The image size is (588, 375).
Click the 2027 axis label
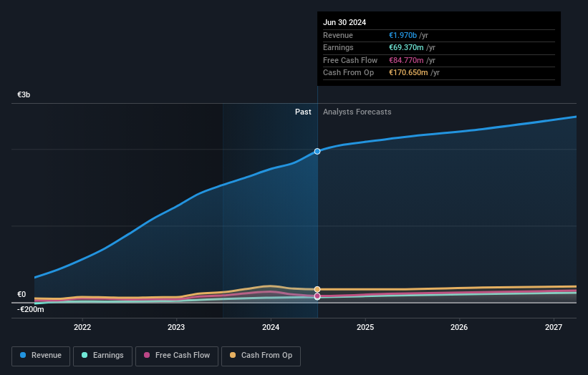click(554, 327)
